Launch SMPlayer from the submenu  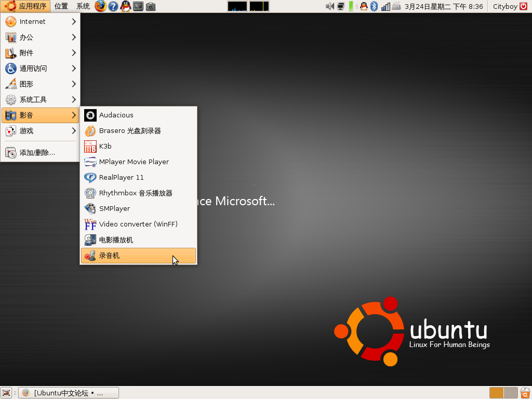coord(138,209)
